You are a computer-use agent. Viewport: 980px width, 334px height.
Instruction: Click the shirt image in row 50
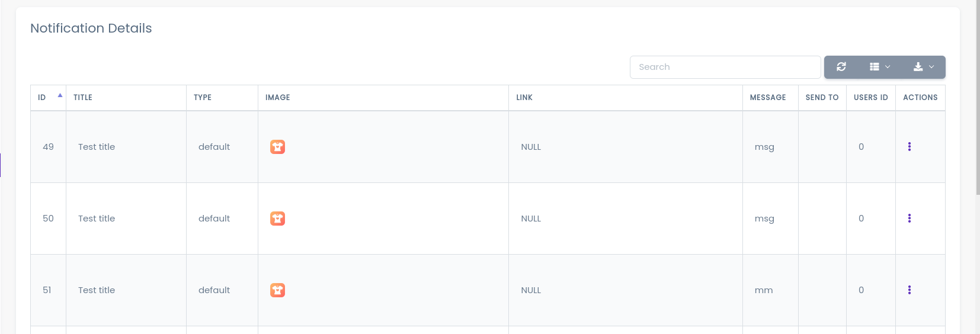coord(277,219)
